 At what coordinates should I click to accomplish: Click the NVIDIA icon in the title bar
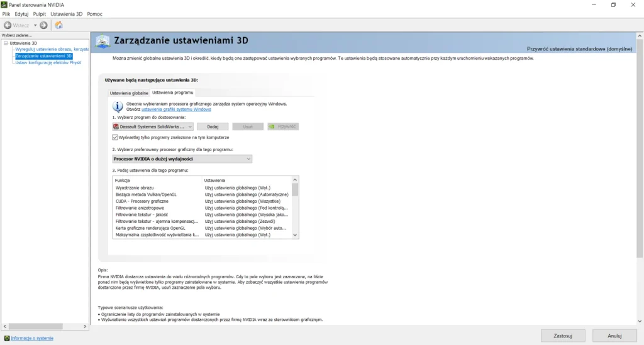(5, 4)
